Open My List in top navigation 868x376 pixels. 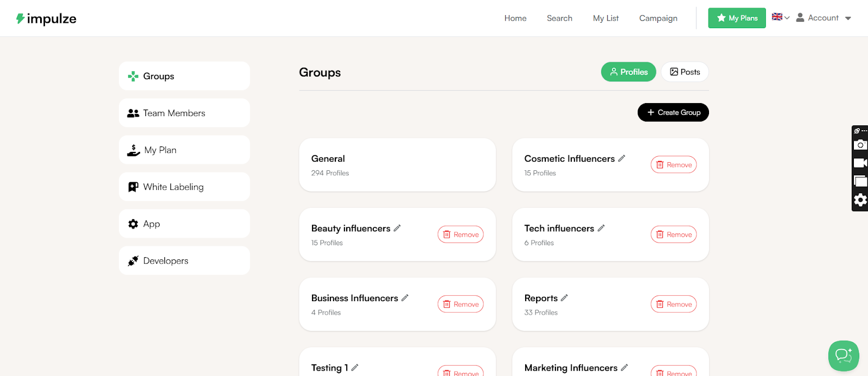click(606, 18)
